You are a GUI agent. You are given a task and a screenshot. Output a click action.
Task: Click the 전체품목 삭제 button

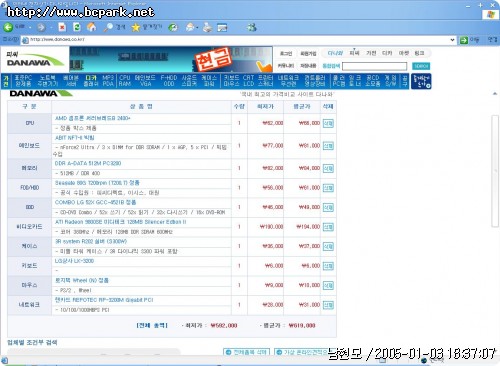click(246, 352)
